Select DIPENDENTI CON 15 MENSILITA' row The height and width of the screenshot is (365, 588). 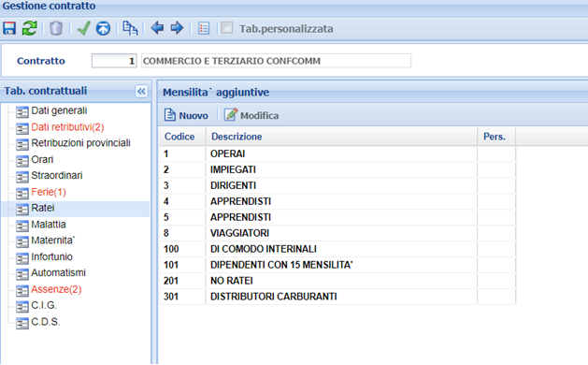[x=337, y=265]
